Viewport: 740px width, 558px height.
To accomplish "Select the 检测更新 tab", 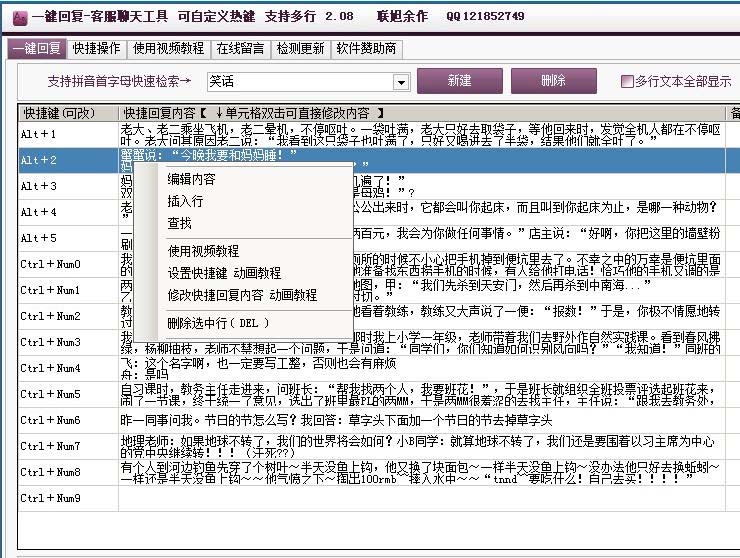I will click(x=300, y=48).
